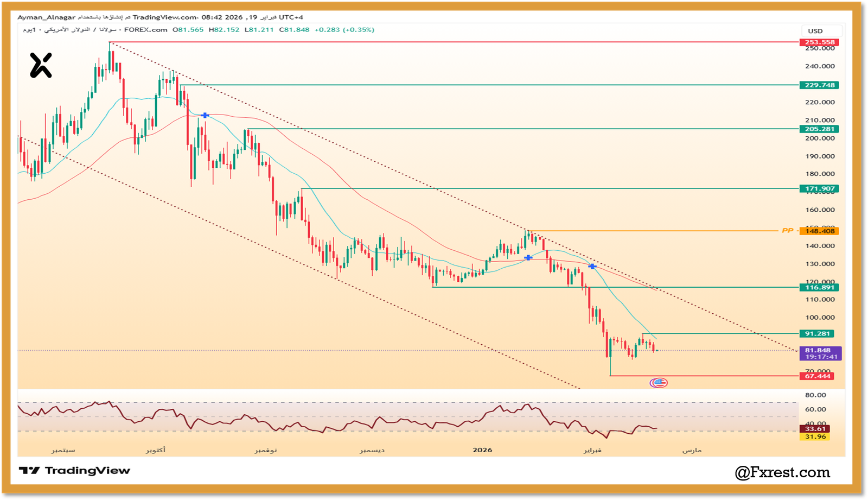Select the 171.907 resistance label

point(819,189)
